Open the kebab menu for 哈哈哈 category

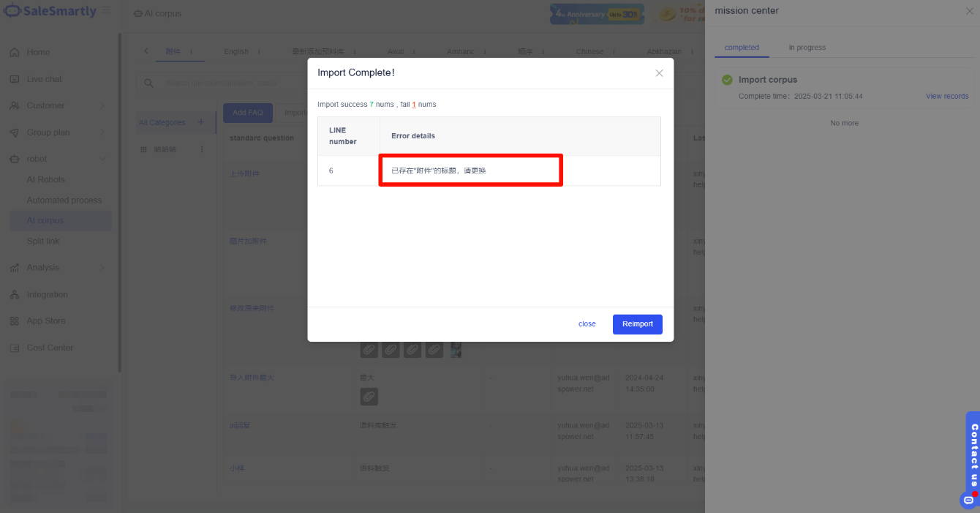[x=203, y=149]
